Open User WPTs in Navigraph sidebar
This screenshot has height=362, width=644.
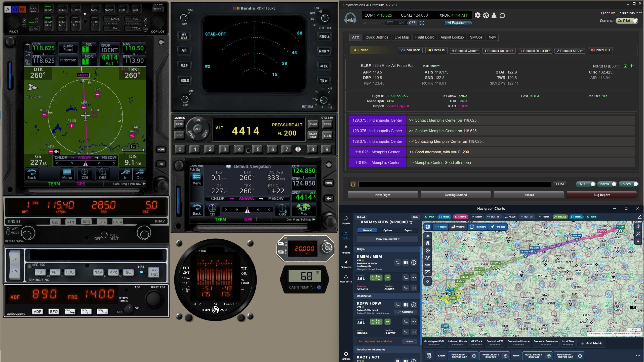[x=346, y=278]
